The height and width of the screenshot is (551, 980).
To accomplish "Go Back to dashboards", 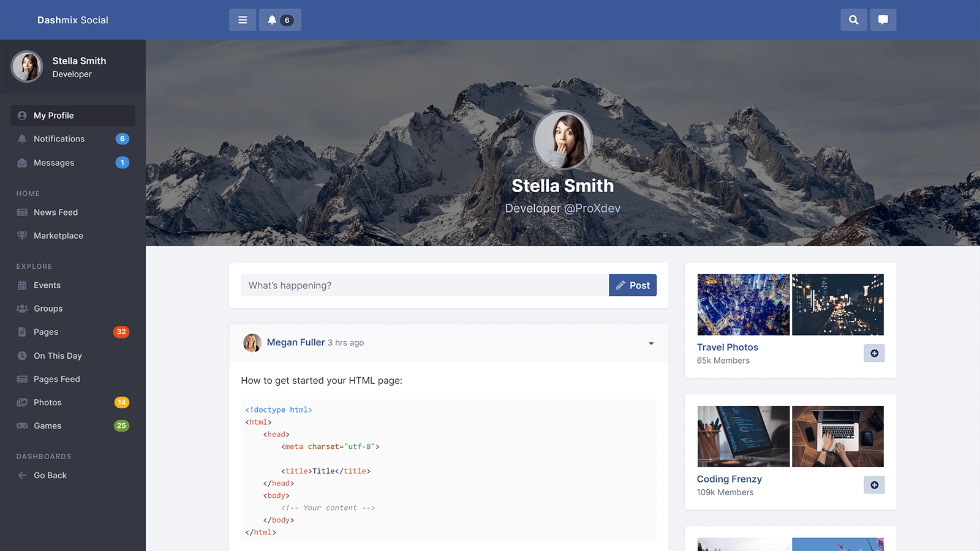I will 50,476.
